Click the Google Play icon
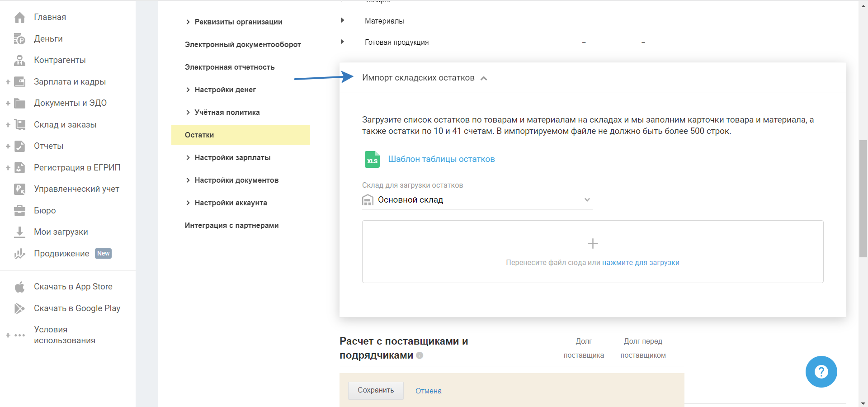The height and width of the screenshot is (407, 868). [x=19, y=308]
